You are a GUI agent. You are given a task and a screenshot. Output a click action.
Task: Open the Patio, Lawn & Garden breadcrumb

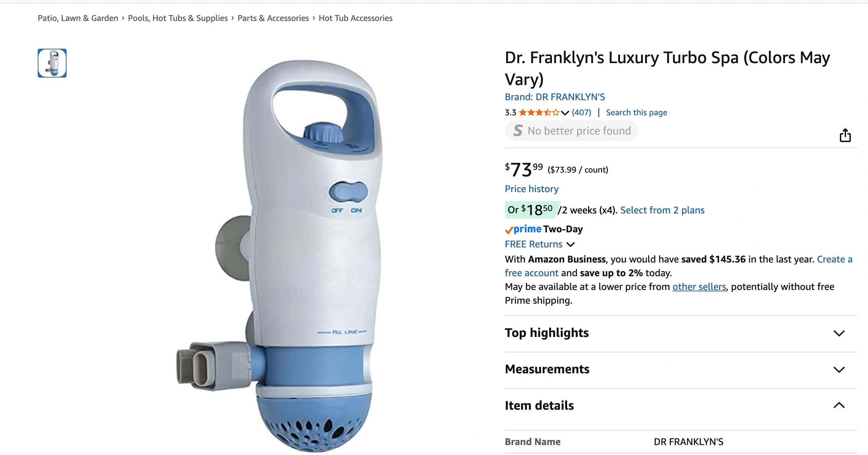(x=78, y=18)
